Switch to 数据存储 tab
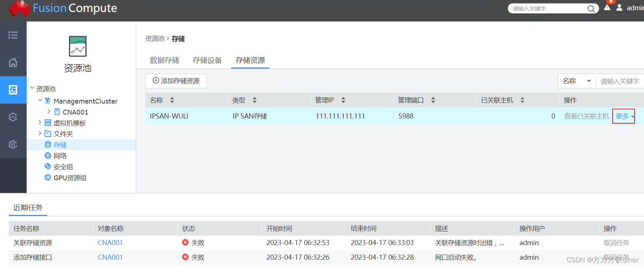 164,60
